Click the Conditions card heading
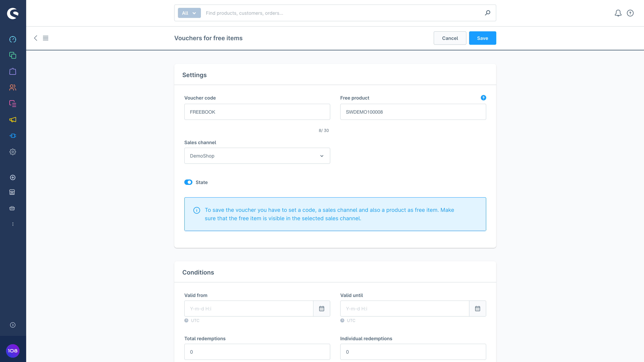This screenshot has width=644, height=362. [x=198, y=272]
